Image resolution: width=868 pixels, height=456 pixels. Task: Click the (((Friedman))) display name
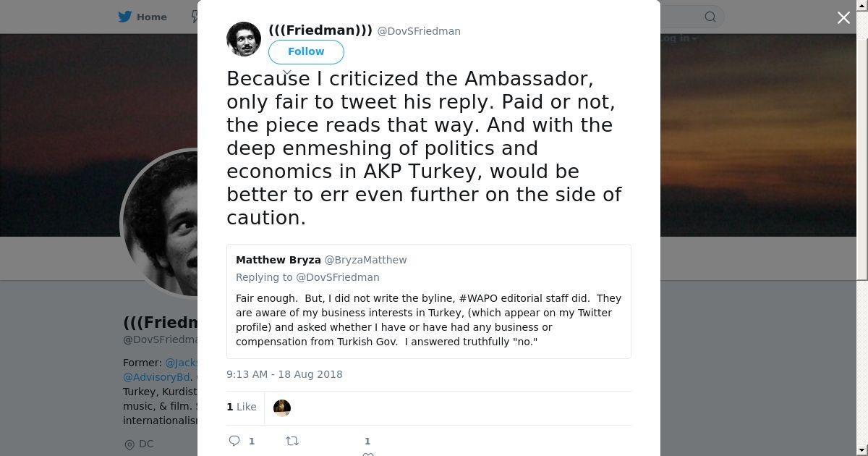pyautogui.click(x=320, y=30)
